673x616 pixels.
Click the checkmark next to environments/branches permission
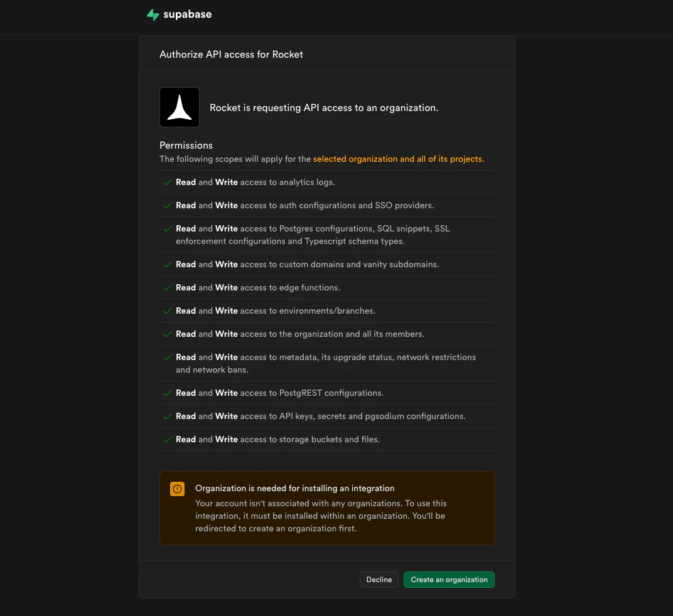coord(167,311)
